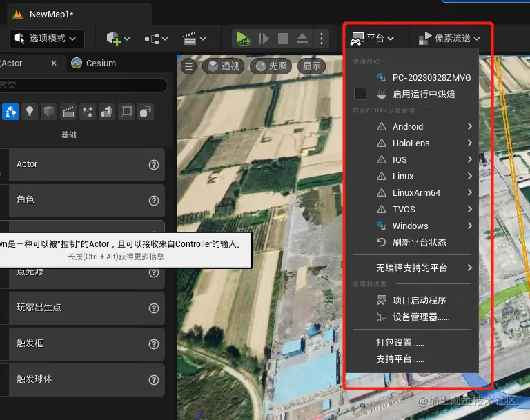Open the Blueprints toolbar dropdown

pos(156,39)
